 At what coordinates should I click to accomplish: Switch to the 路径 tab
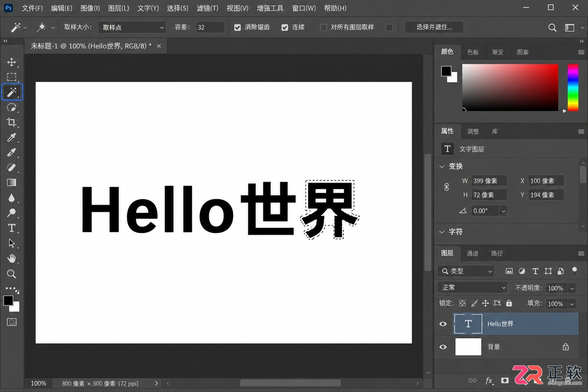pos(497,254)
